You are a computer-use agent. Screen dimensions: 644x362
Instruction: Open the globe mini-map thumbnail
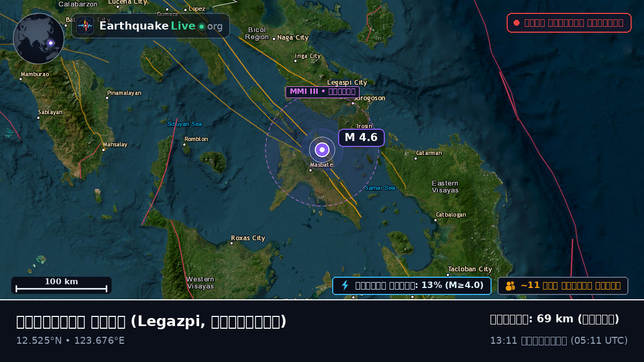click(39, 39)
